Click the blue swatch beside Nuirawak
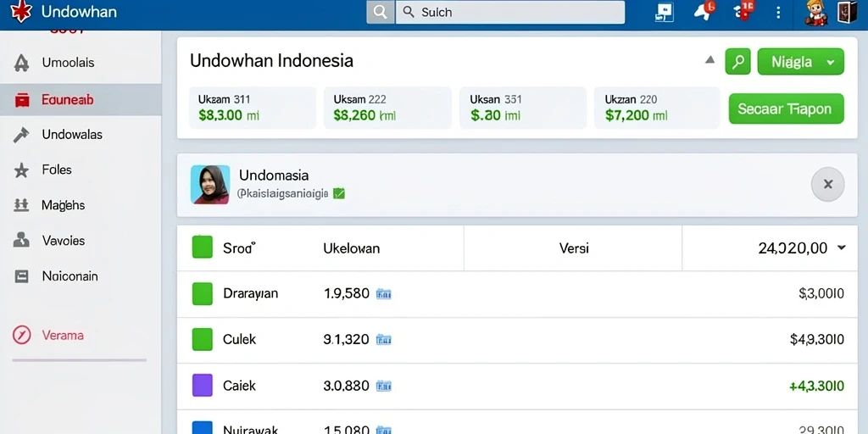The height and width of the screenshot is (434, 868). point(202,427)
